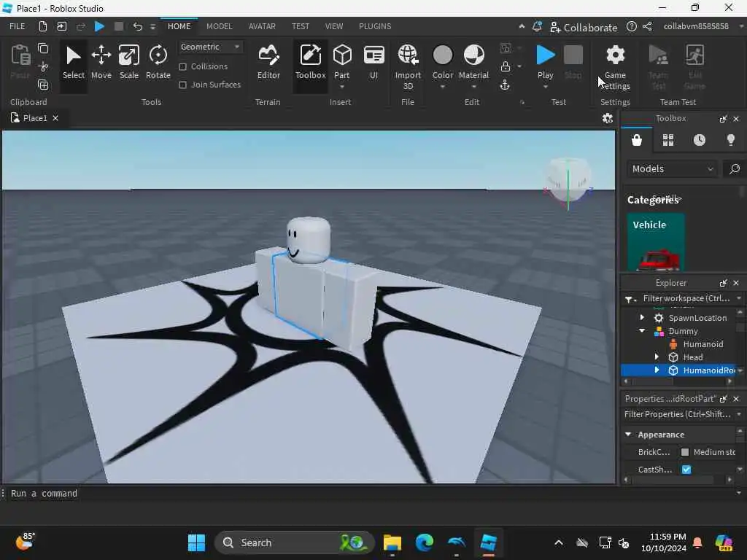Switch to the TEST tab
Image resolution: width=747 pixels, height=560 pixels.
300,26
